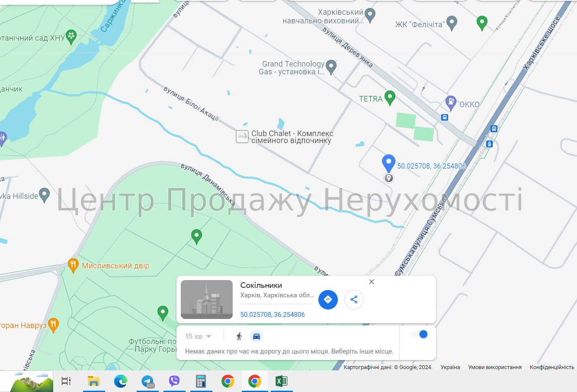Viewport: 577px width, 392px height.
Task: Click the Club Chalet label text
Action: coord(292,137)
